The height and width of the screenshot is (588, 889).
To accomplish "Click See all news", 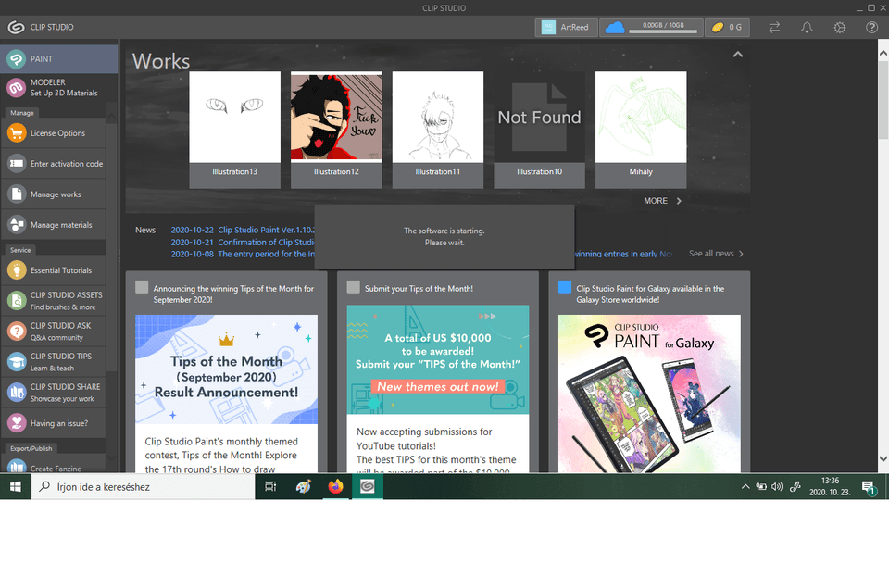I will click(x=709, y=253).
